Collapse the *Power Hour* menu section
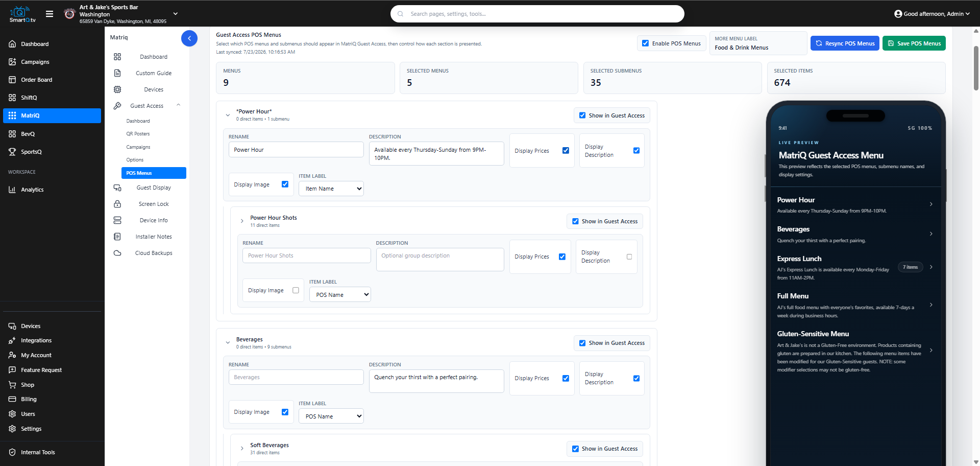Viewport: 980px width, 466px height. [x=228, y=115]
